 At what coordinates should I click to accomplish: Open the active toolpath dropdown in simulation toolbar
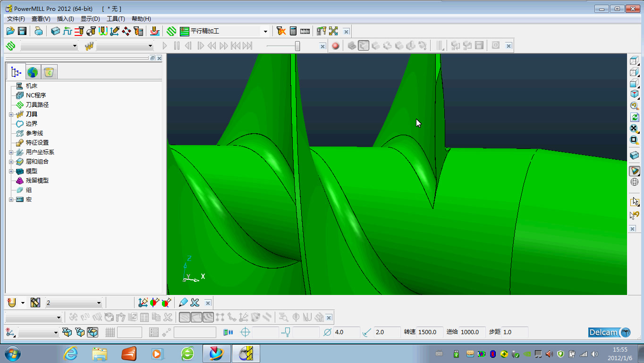click(x=75, y=46)
